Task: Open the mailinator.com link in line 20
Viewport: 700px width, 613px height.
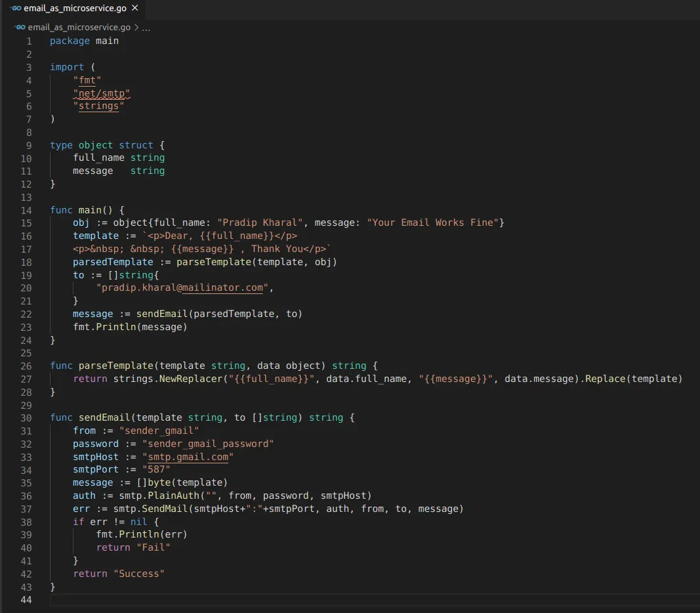Action: point(222,288)
